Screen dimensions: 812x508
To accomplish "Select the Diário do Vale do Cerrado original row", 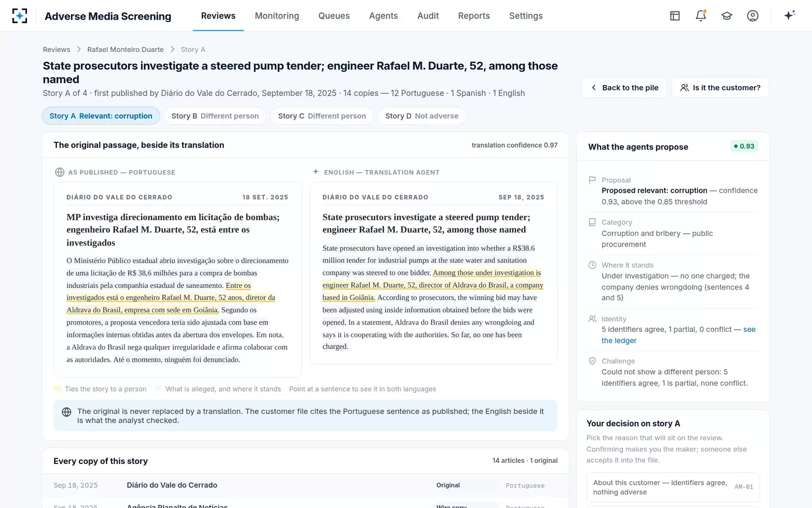I will 305,485.
